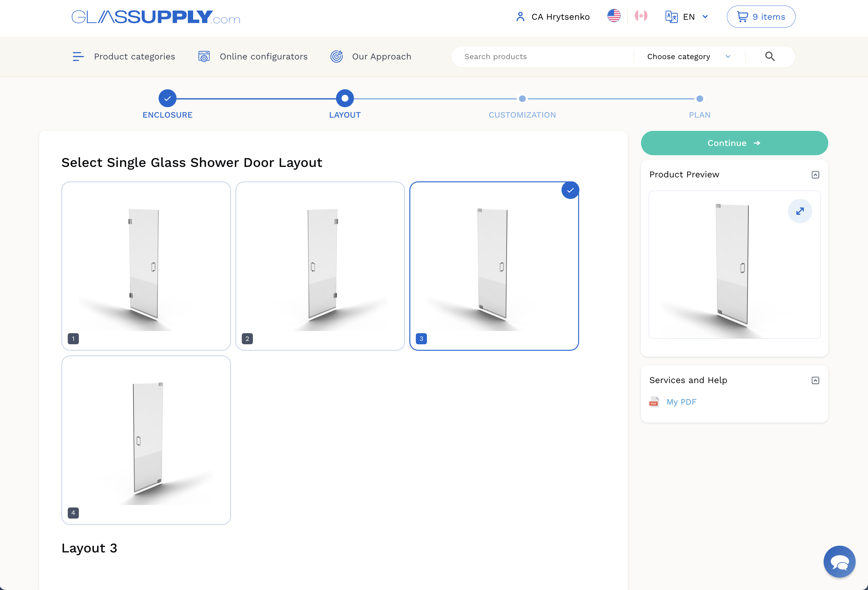Viewport: 868px width, 590px height.
Task: Collapse the Services and Help panel
Action: point(815,380)
